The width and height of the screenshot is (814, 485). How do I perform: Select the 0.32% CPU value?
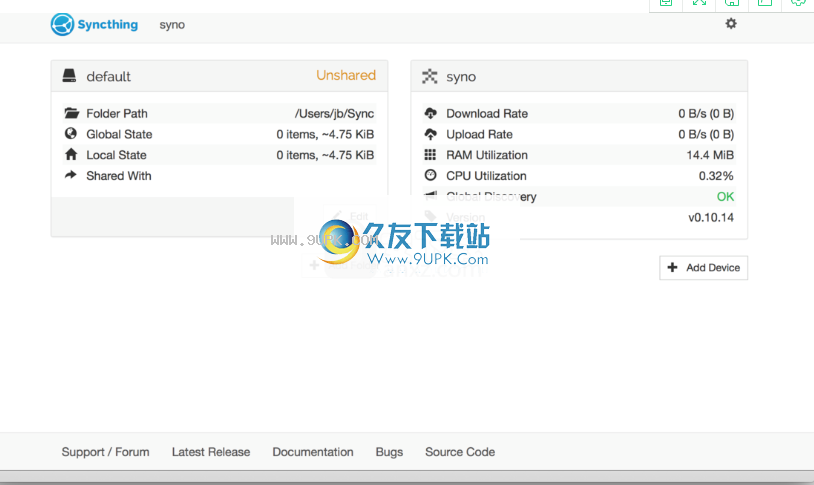(716, 176)
